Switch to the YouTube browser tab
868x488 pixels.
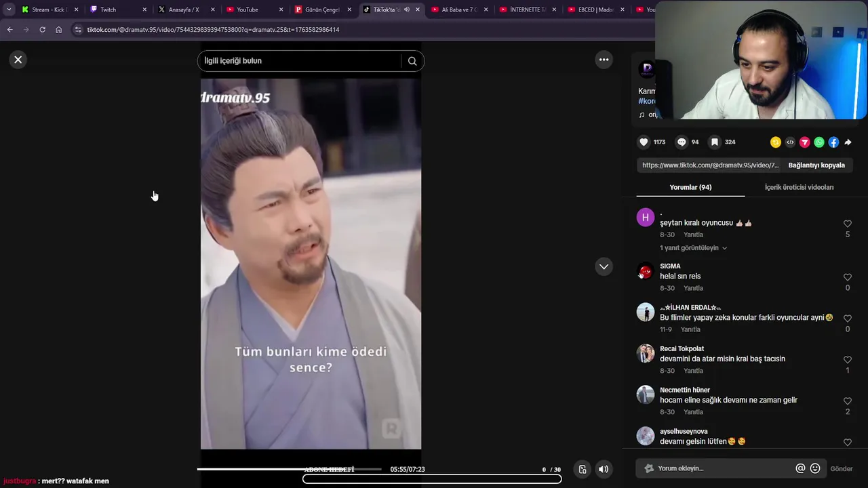pyautogui.click(x=253, y=9)
